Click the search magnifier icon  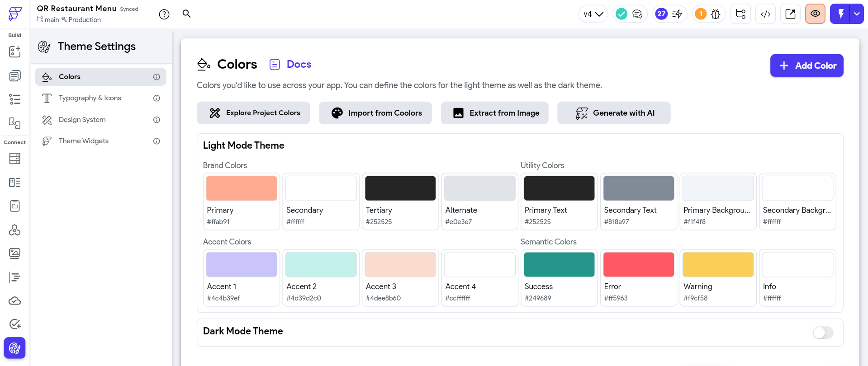click(186, 14)
